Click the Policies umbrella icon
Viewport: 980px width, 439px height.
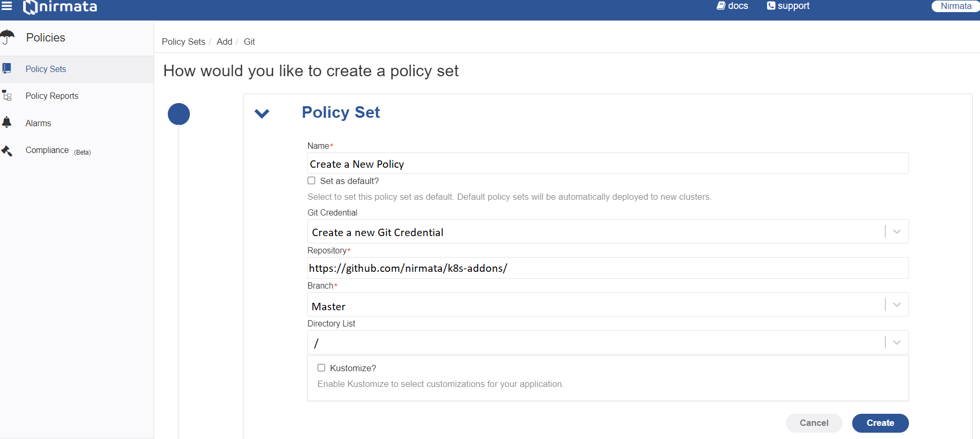click(x=7, y=37)
